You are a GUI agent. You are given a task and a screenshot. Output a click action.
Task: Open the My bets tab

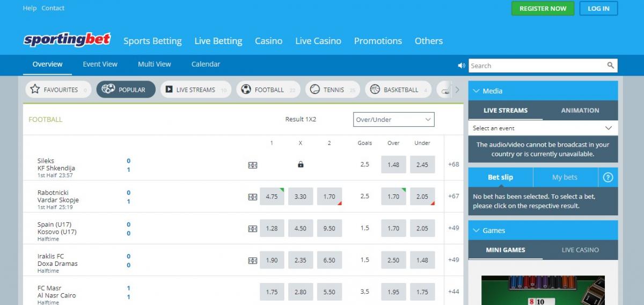(565, 177)
